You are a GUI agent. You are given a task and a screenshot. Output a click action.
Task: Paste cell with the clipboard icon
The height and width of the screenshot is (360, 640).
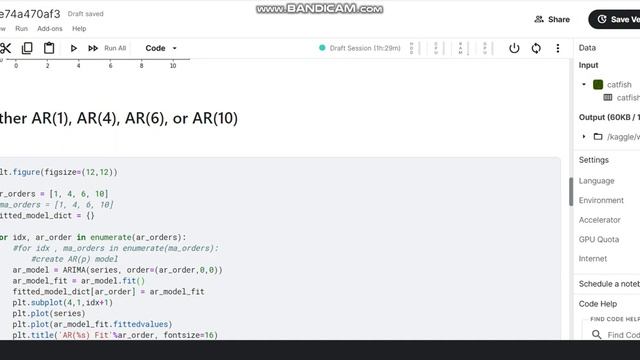point(49,48)
